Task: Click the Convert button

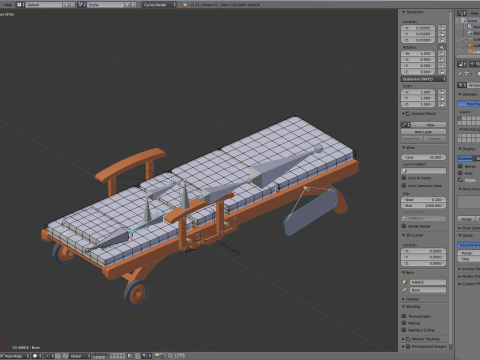Action: (x=434, y=138)
